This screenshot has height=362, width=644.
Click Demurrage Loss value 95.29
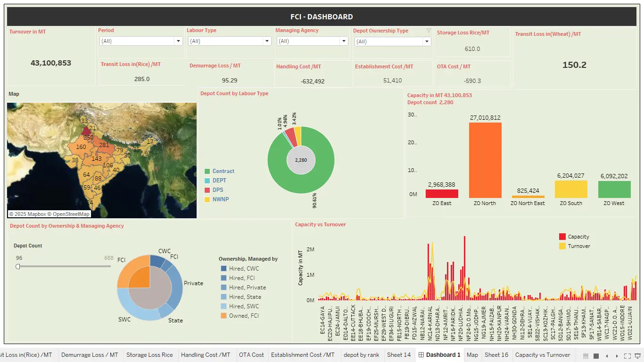point(230,81)
